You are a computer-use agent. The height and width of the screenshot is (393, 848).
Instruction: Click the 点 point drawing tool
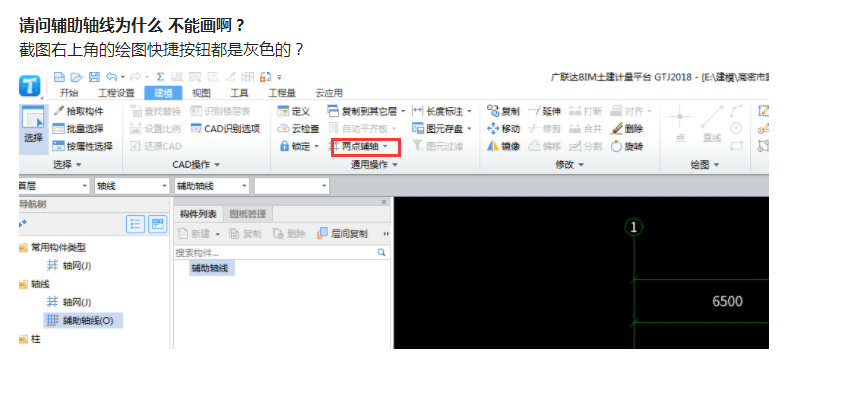point(680,124)
